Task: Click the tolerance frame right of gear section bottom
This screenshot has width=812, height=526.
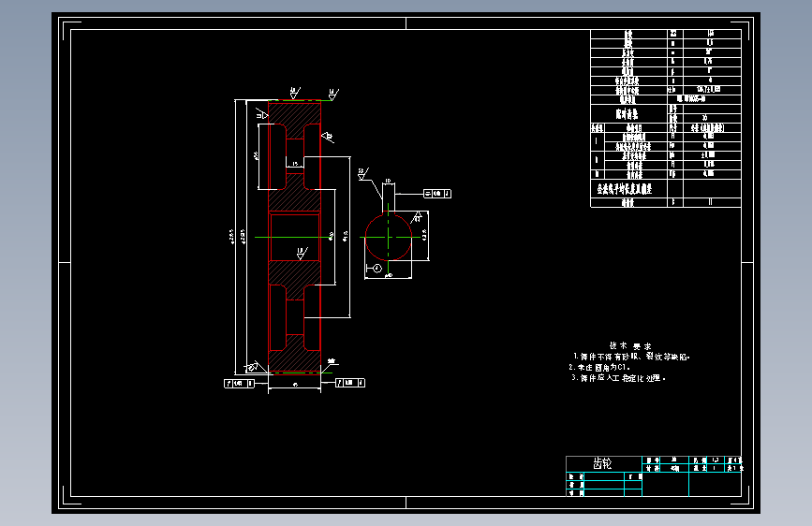Action: click(x=350, y=383)
